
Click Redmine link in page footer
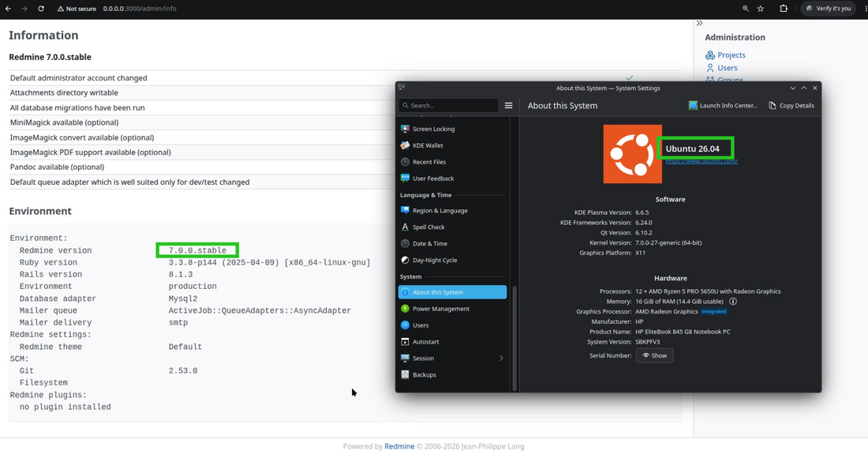click(399, 446)
